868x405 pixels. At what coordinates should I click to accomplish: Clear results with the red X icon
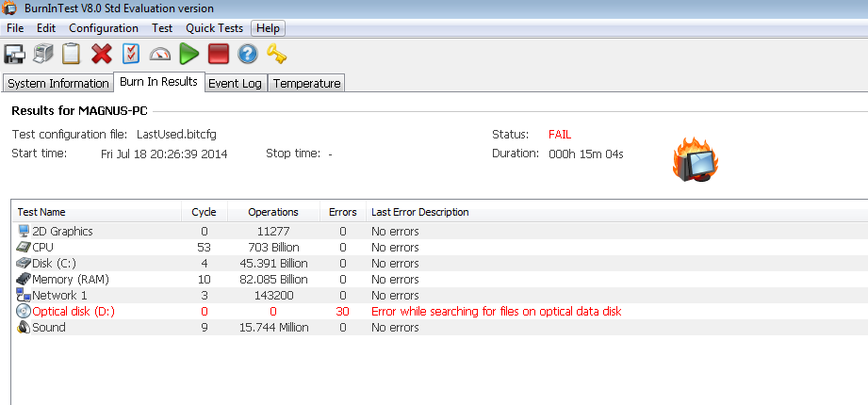tap(102, 54)
